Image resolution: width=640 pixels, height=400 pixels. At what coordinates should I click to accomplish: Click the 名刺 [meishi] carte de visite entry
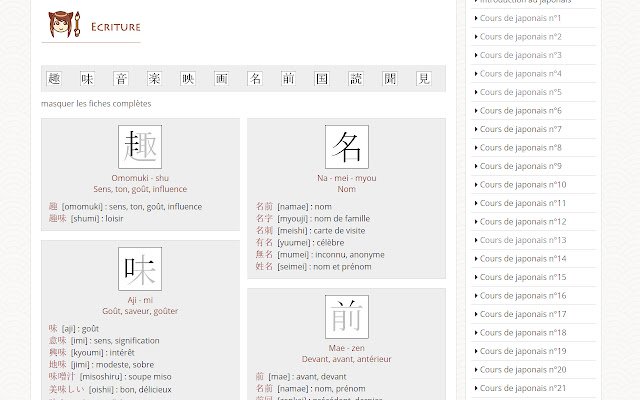[x=310, y=231]
